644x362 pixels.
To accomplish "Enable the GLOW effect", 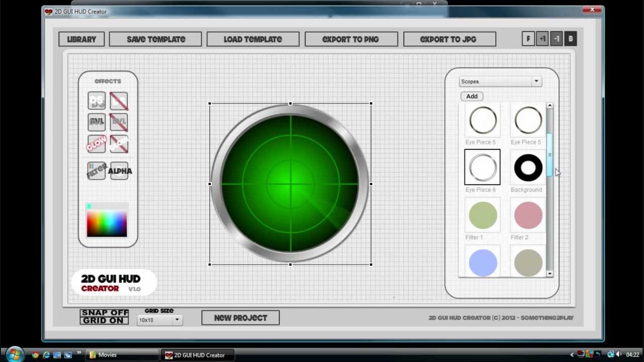I will click(96, 144).
